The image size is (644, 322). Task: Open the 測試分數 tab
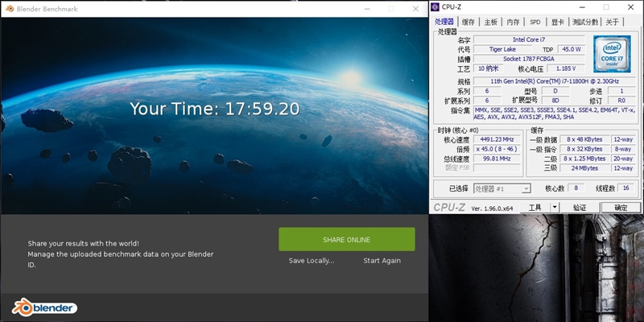click(585, 23)
